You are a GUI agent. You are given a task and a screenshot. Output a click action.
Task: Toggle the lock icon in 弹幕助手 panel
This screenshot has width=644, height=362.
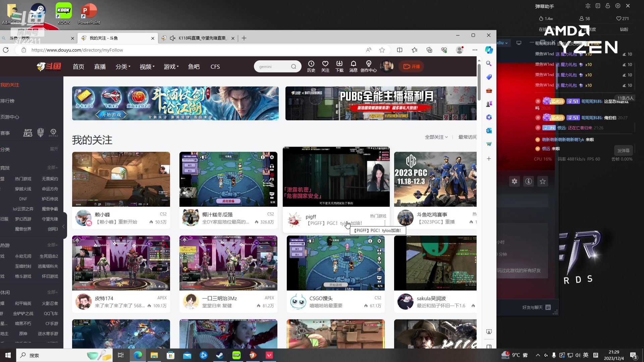click(608, 6)
